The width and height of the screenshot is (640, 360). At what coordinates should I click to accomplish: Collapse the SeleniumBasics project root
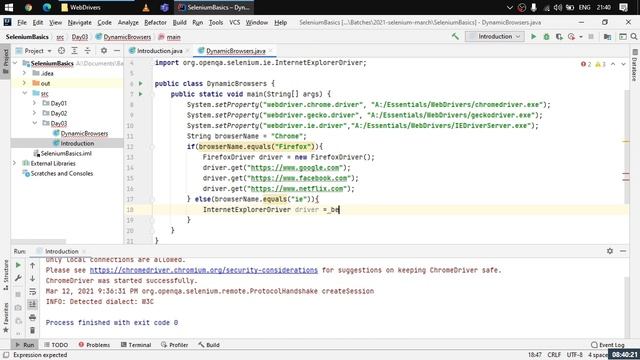[x=16, y=63]
